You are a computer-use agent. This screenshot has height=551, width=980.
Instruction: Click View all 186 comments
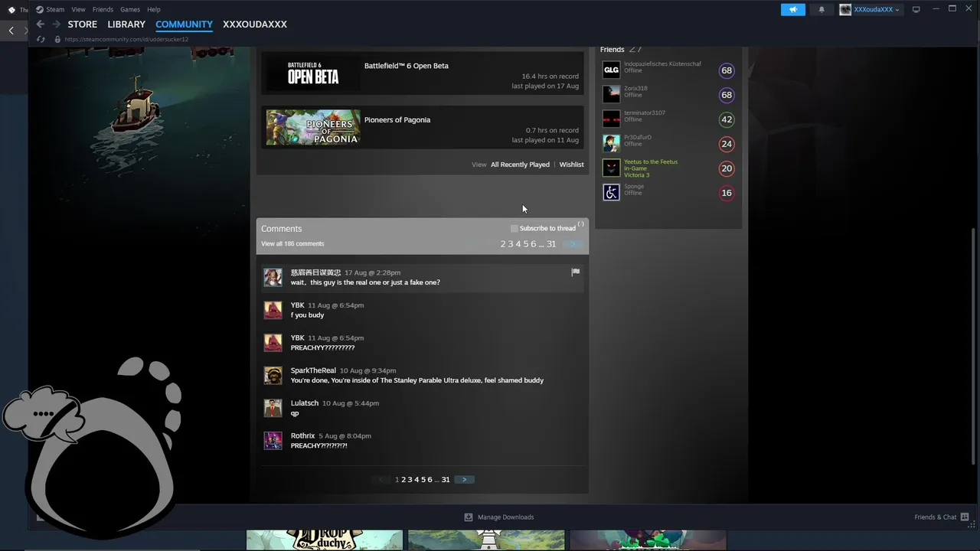tap(292, 244)
